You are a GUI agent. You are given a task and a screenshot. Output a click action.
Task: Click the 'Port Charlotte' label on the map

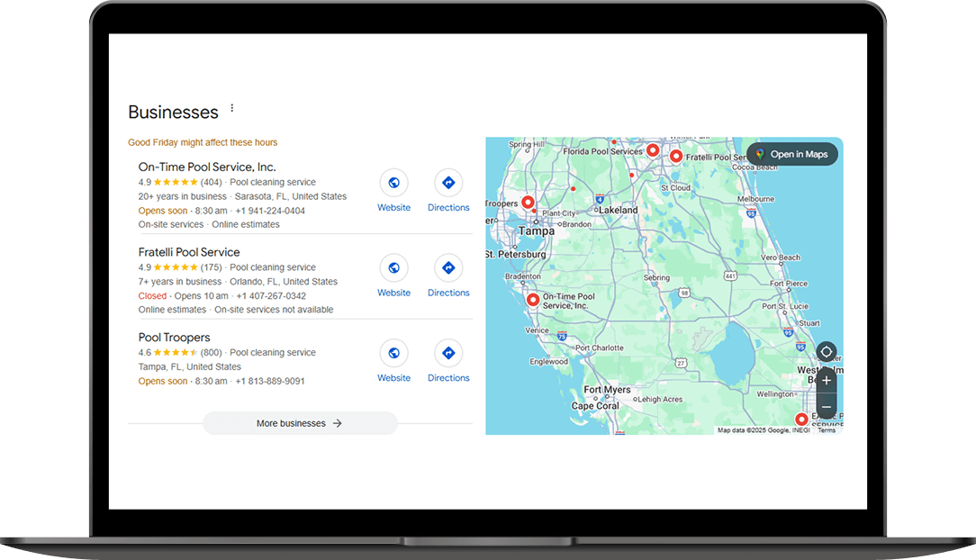click(600, 348)
